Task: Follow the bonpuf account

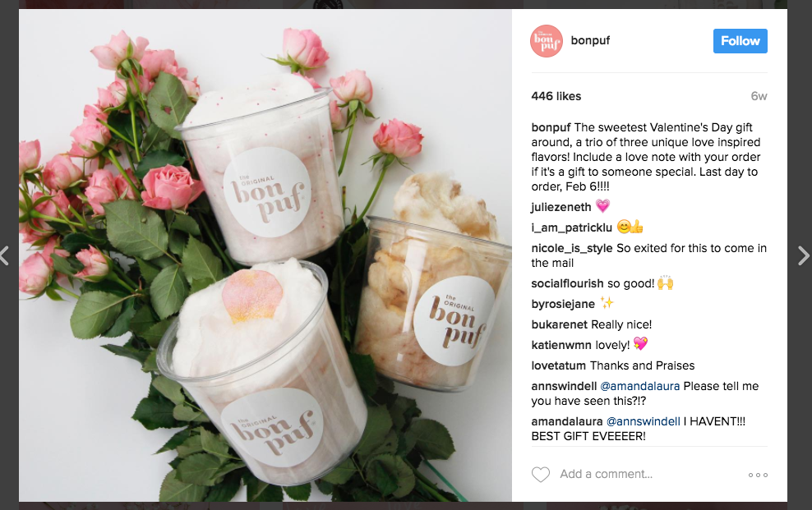Action: 740,41
